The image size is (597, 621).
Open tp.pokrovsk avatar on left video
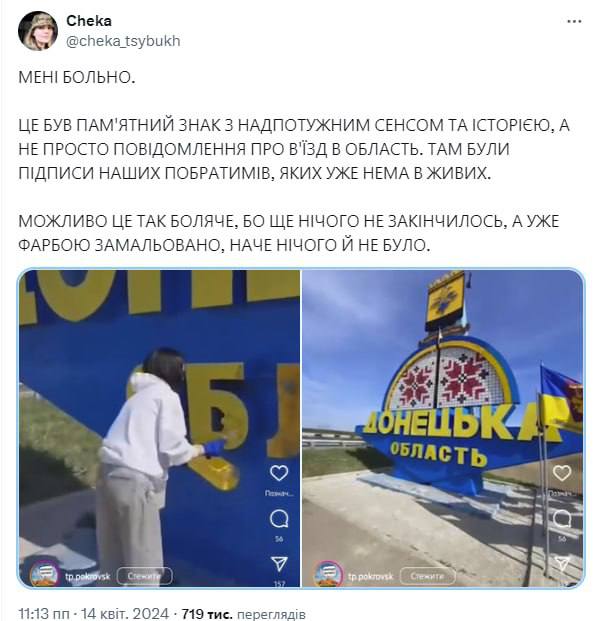44,574
